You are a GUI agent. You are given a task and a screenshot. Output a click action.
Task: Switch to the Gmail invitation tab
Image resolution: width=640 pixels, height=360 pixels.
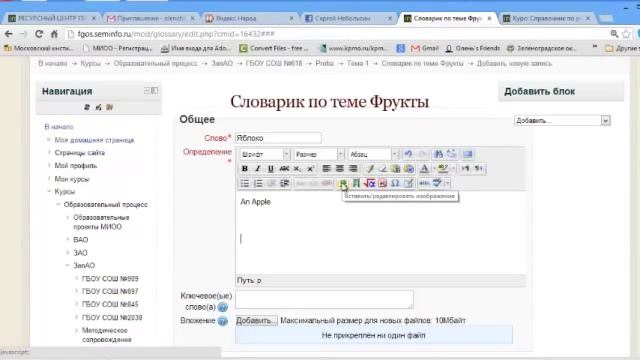(150, 18)
